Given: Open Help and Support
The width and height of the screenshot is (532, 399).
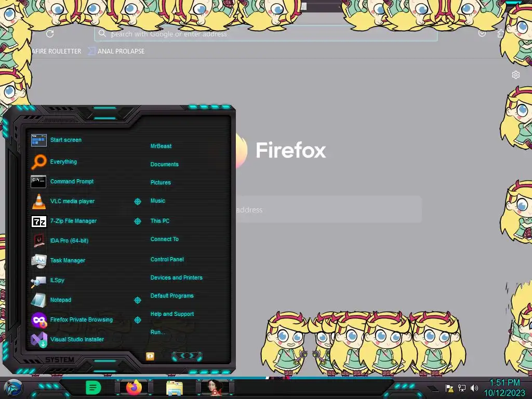Looking at the screenshot, I should click(x=172, y=314).
